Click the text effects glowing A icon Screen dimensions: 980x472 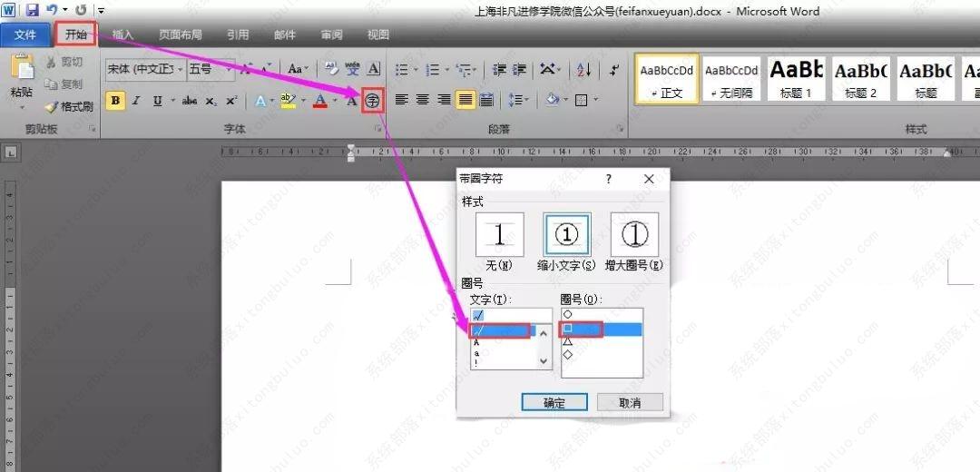point(260,101)
